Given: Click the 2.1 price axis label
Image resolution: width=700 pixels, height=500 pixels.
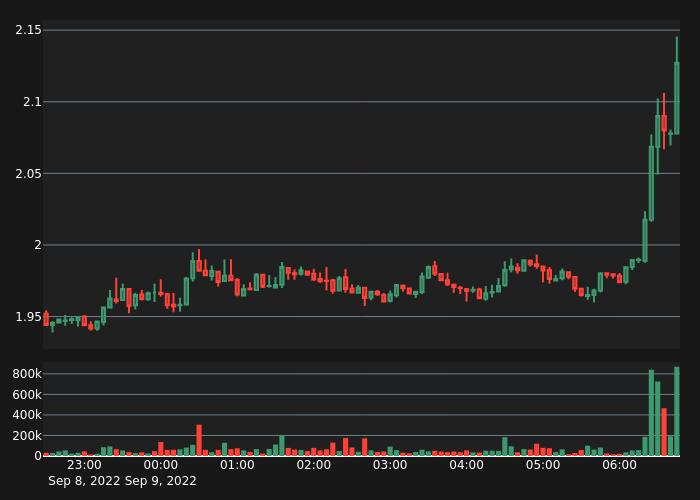Looking at the screenshot, I should click(x=32, y=102).
